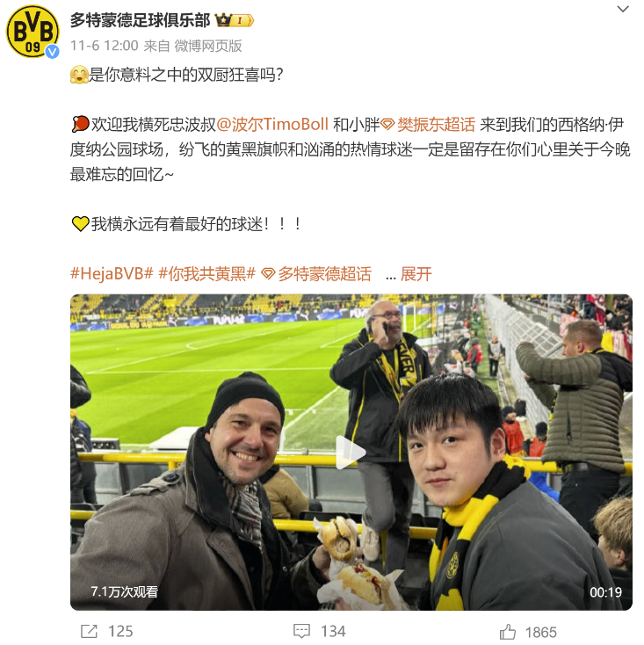Open the comments via speech bubble icon
Image resolution: width=644 pixels, height=645 pixels.
click(301, 632)
